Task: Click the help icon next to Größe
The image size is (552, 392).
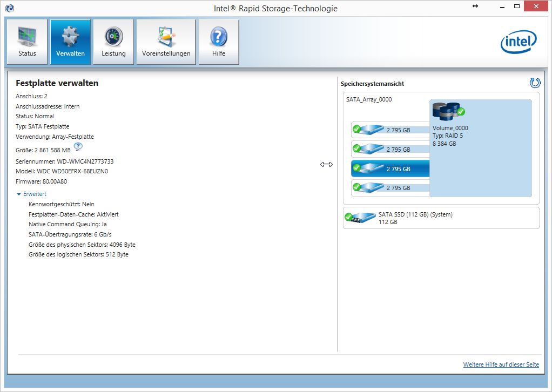Action: click(x=78, y=146)
